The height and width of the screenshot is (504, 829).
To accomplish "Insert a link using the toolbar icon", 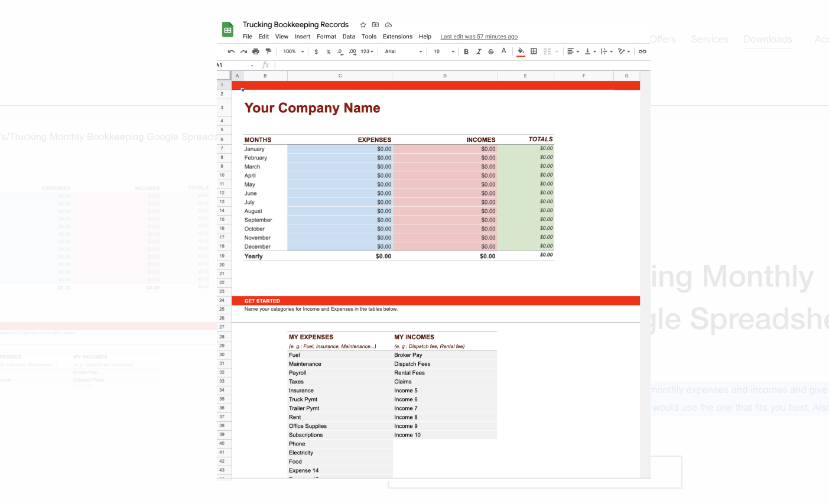I will coord(642,51).
